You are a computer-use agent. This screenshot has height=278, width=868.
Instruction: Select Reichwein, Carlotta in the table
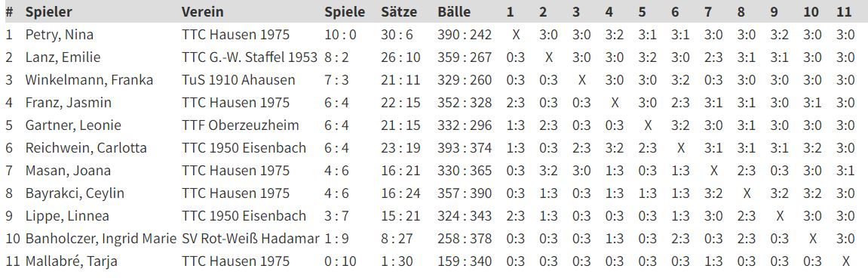[87, 148]
